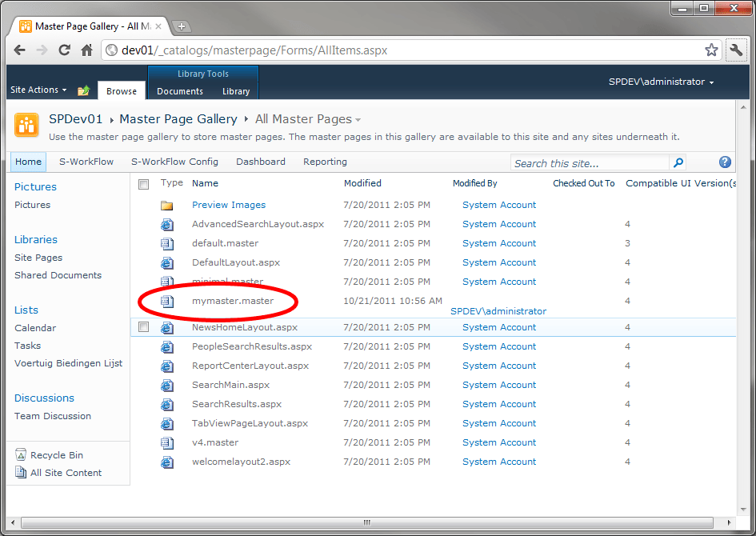This screenshot has height=536, width=756.
Task: Click the PeopleSearchResults.aspx file icon
Action: [167, 347]
